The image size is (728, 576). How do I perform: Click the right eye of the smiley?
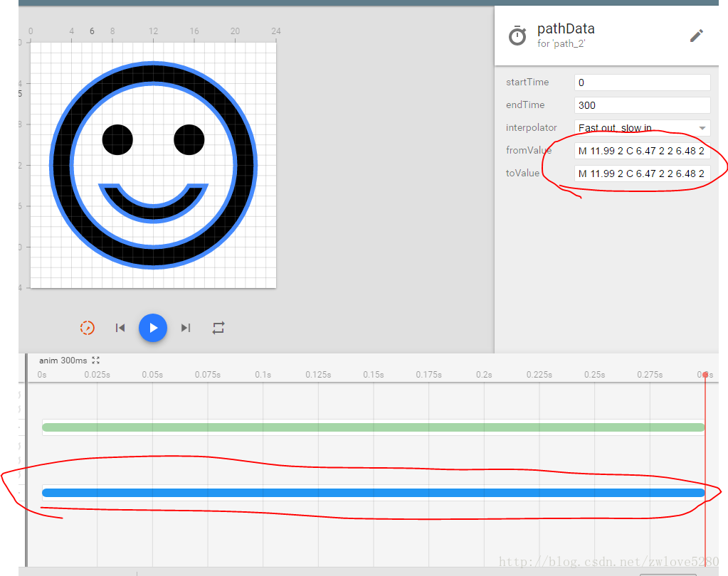click(189, 139)
